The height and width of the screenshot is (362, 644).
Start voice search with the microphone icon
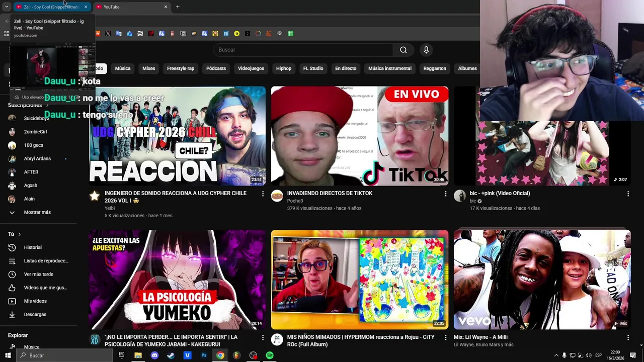426,50
